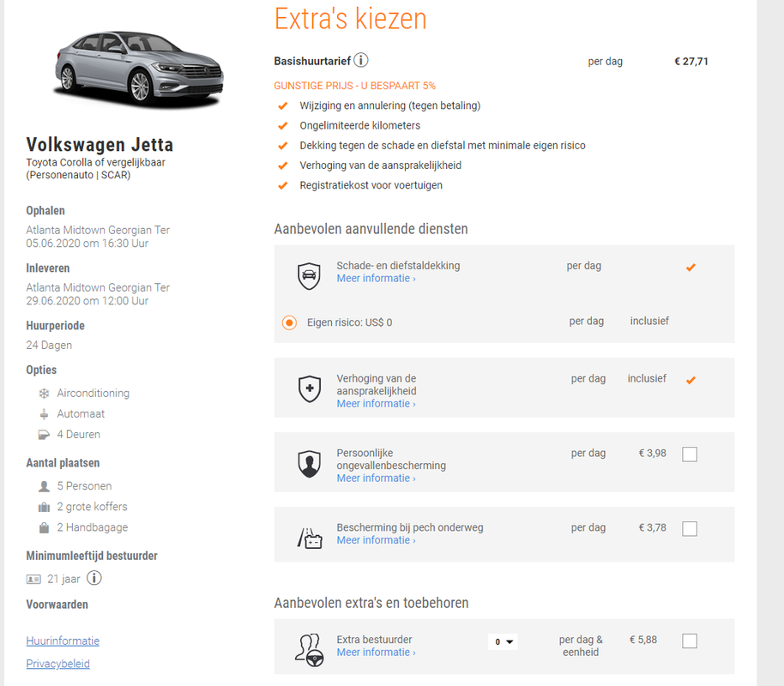This screenshot has height=686, width=784.
Task: Click the checkmark beside the Verhoging van de aansprakelijkheid bullet
Action: click(x=283, y=165)
